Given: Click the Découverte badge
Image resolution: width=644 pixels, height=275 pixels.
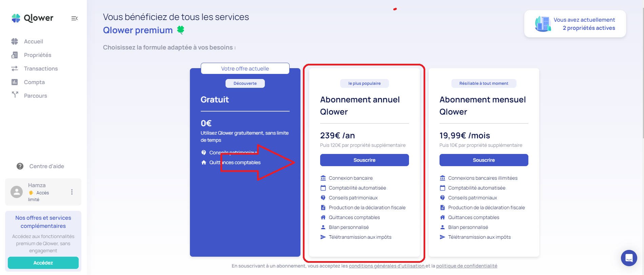Looking at the screenshot, I should point(245,83).
